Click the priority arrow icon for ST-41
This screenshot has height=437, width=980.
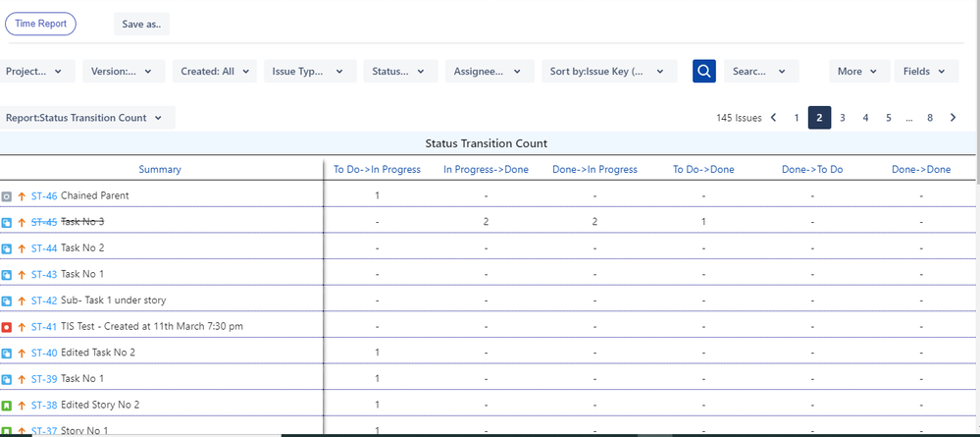pos(22,327)
